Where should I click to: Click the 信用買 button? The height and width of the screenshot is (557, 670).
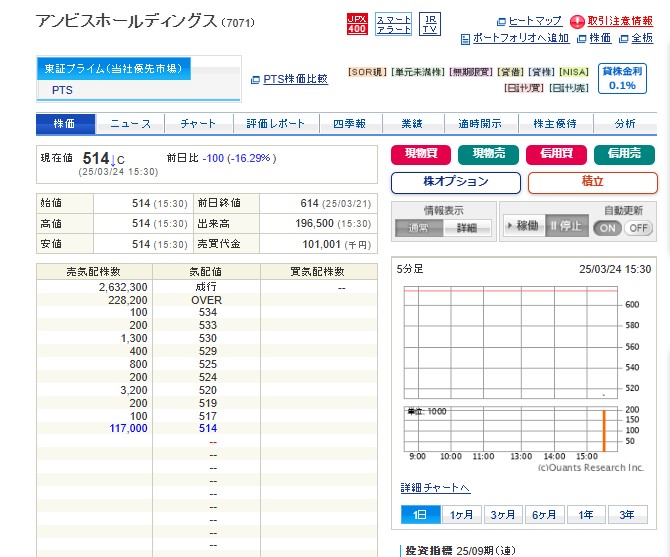coord(556,154)
